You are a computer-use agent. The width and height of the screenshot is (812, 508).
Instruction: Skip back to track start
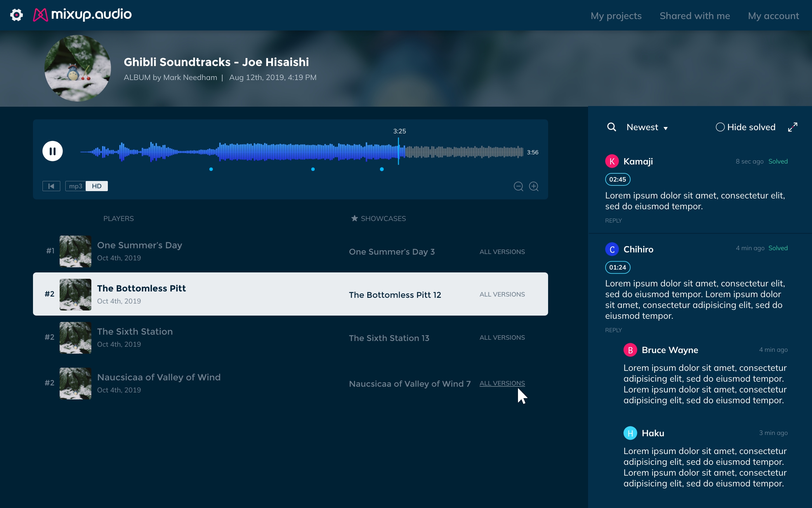(51, 186)
